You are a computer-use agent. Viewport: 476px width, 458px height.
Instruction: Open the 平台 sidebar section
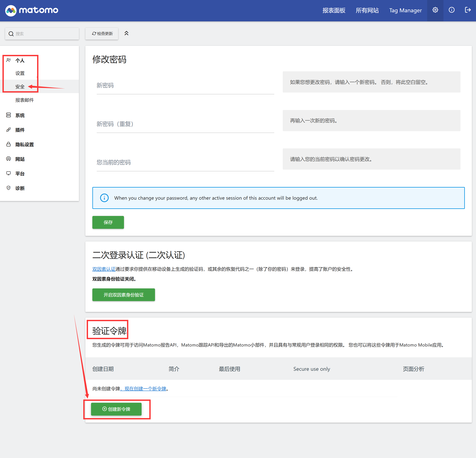pos(20,174)
